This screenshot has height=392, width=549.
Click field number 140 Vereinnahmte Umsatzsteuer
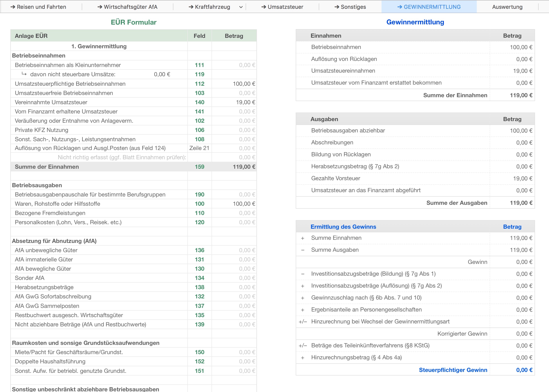(199, 102)
